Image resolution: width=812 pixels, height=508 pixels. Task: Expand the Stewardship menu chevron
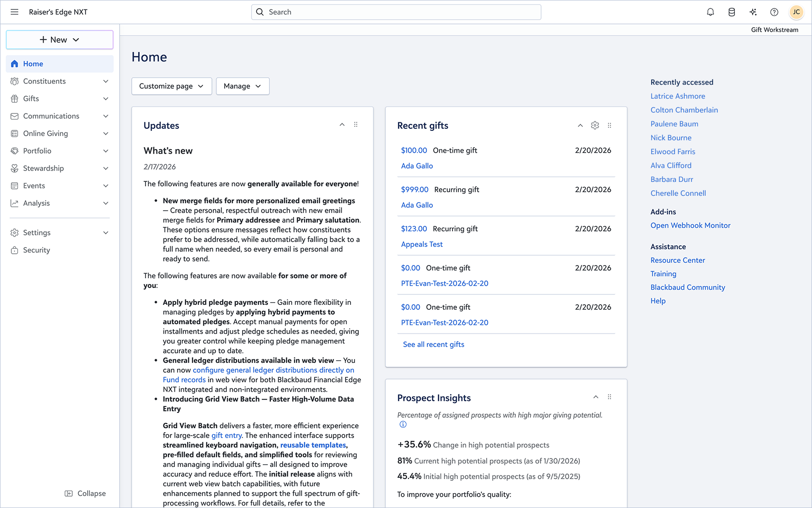coord(105,169)
